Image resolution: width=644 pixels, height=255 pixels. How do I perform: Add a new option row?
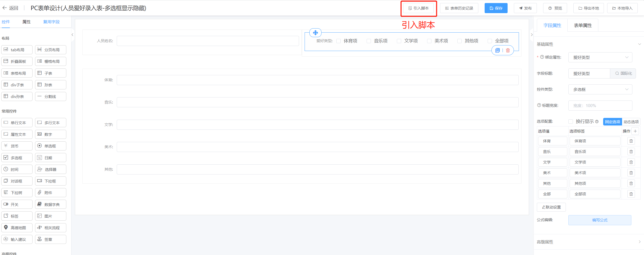[x=635, y=131]
